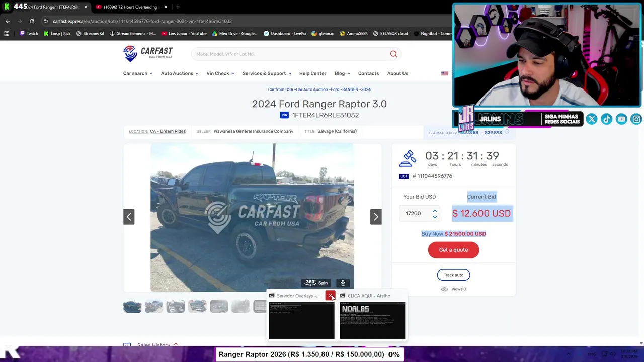View site information icon in address bar
Image resolution: width=644 pixels, height=362 pixels.
click(46, 21)
